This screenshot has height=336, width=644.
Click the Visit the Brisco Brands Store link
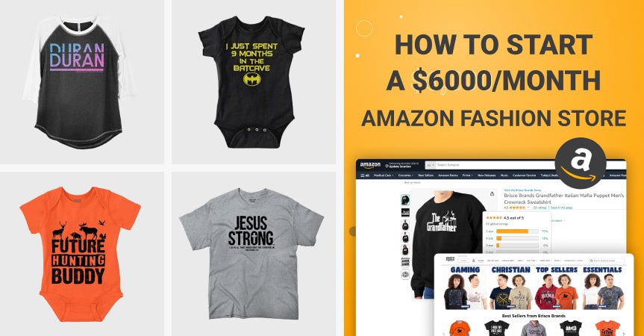(522, 190)
